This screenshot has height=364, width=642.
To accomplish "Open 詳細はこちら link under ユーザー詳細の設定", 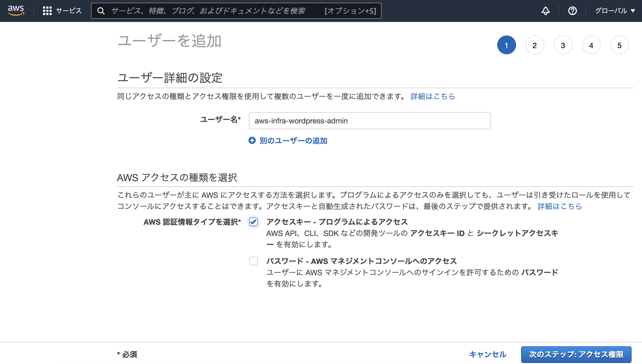I will [432, 96].
